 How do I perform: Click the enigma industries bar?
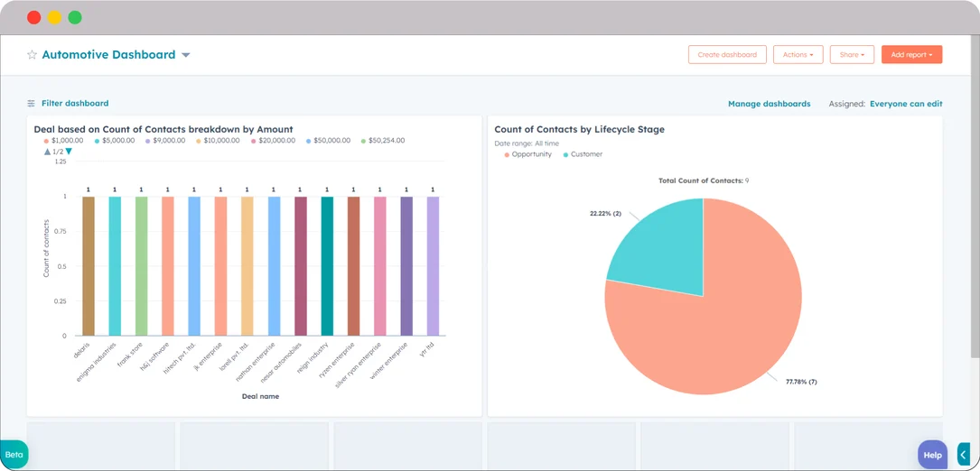[x=115, y=266]
